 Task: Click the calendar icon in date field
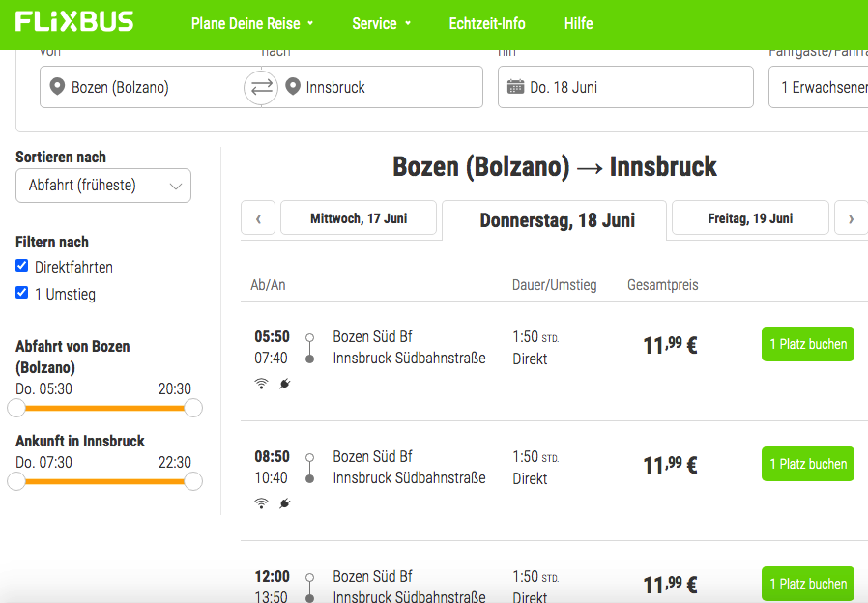(x=515, y=87)
